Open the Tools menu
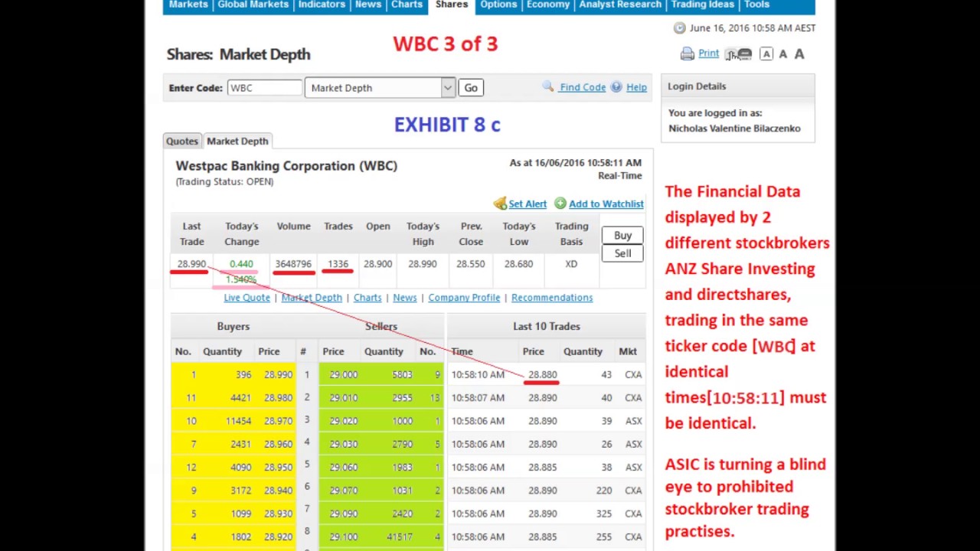980x551 pixels. click(756, 5)
